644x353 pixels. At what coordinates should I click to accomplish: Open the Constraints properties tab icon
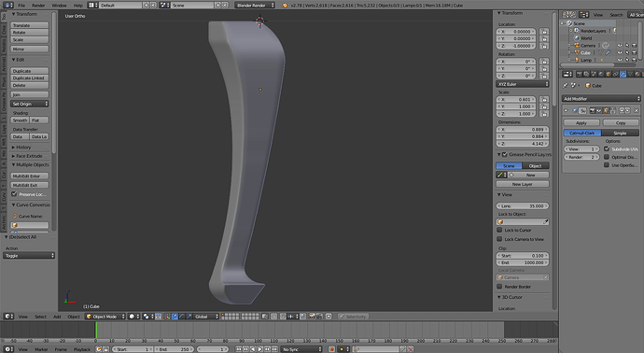point(616,74)
